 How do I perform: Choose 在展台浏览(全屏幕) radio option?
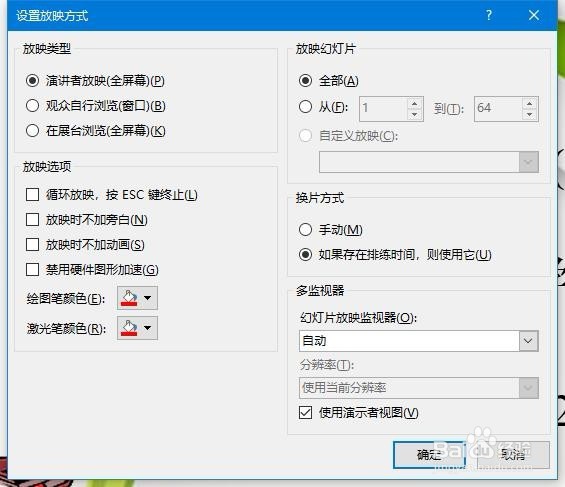point(32,130)
